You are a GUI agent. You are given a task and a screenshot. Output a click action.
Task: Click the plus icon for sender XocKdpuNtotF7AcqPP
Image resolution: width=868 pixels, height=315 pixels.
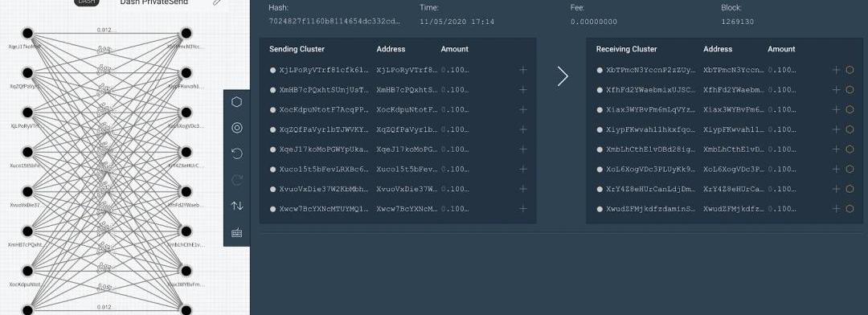522,109
